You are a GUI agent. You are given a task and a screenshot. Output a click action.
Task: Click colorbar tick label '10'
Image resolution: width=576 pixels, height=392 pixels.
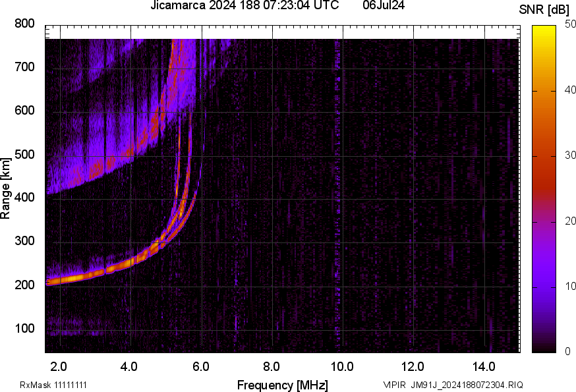pos(570,286)
